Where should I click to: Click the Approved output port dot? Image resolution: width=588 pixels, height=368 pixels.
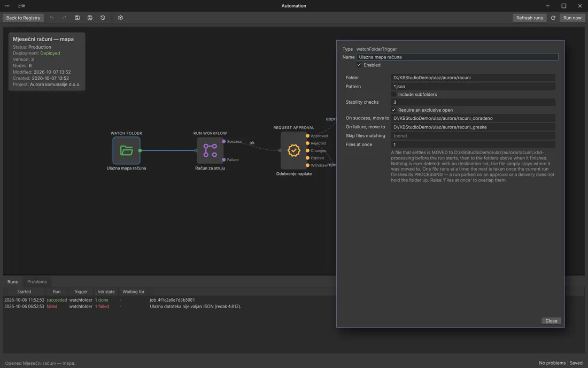click(x=307, y=136)
